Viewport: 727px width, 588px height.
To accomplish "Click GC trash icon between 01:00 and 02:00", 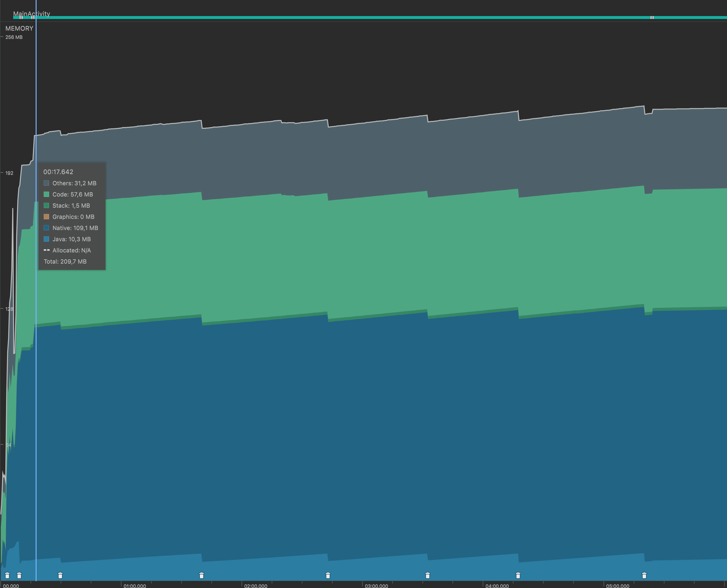I will tap(202, 575).
